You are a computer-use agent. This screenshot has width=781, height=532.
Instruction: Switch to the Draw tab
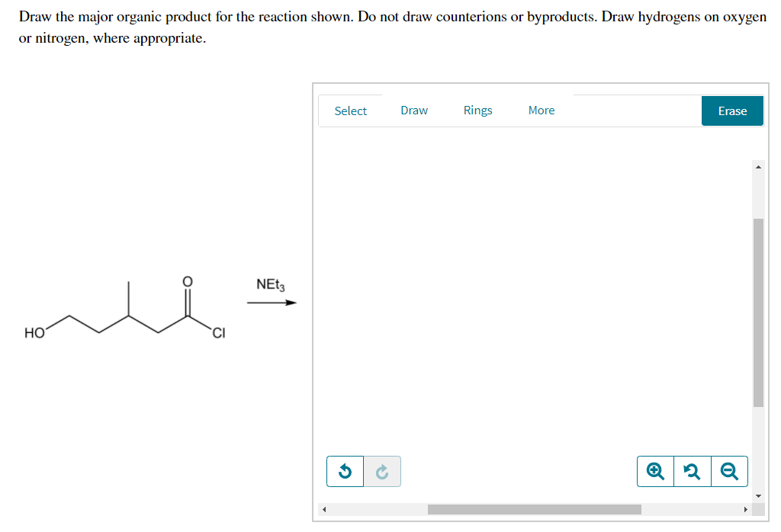(414, 110)
